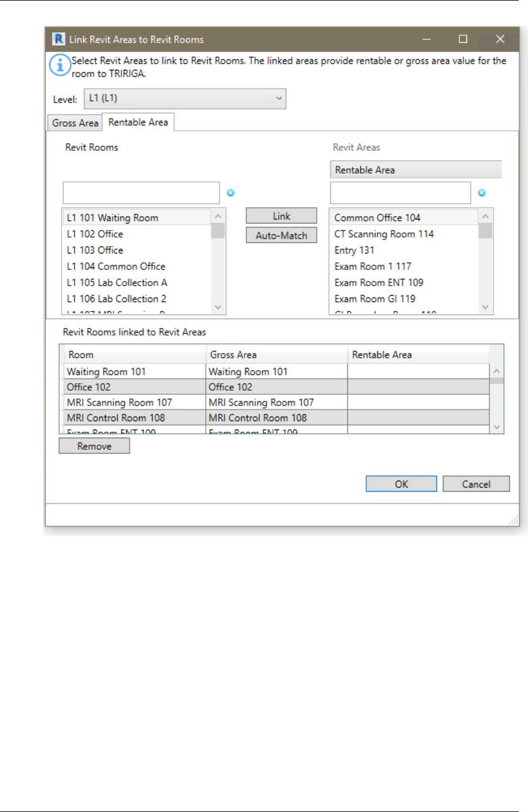Viewport: 528px width, 812px height.
Task: Select Office 102 in Room column
Action: 134,387
